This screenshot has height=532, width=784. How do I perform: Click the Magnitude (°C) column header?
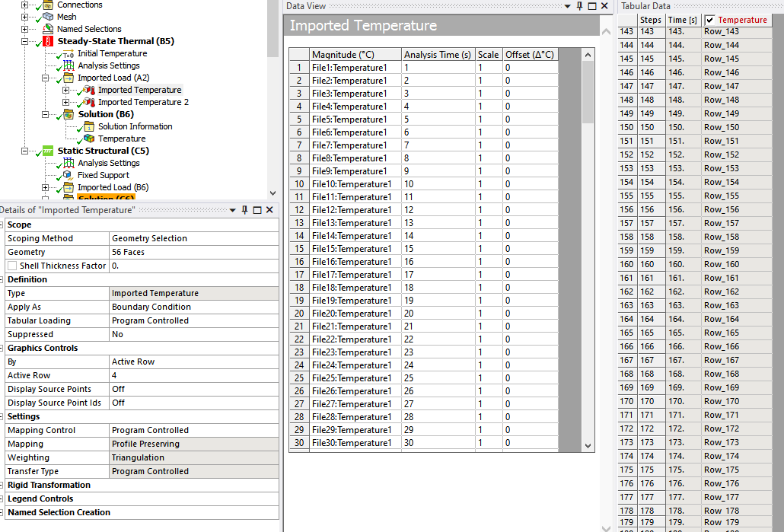355,55
